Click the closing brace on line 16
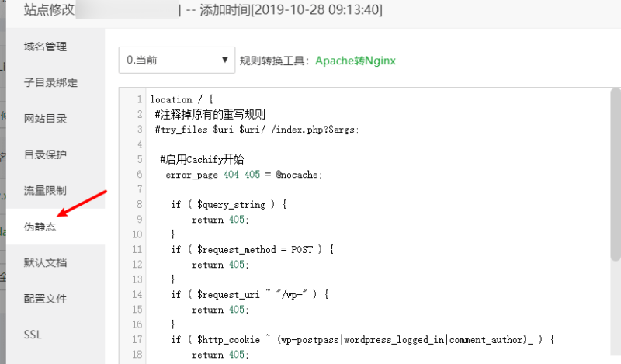This screenshot has width=621, height=364. click(x=172, y=324)
